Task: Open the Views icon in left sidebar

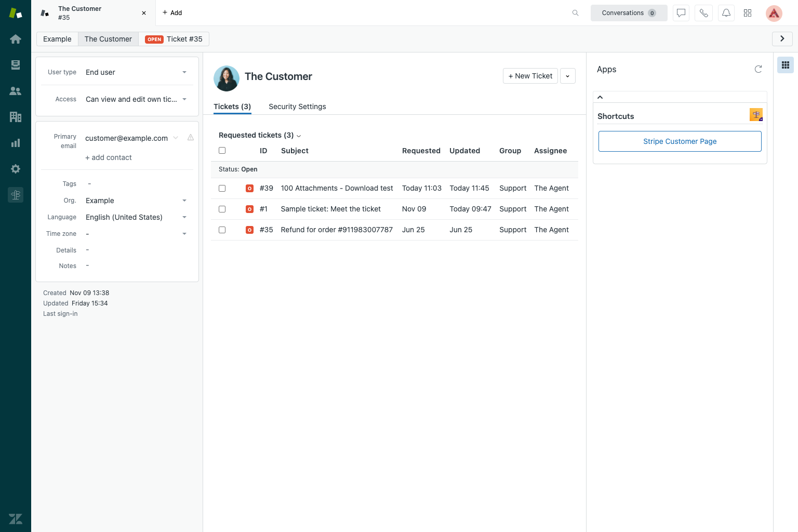Action: point(16,65)
